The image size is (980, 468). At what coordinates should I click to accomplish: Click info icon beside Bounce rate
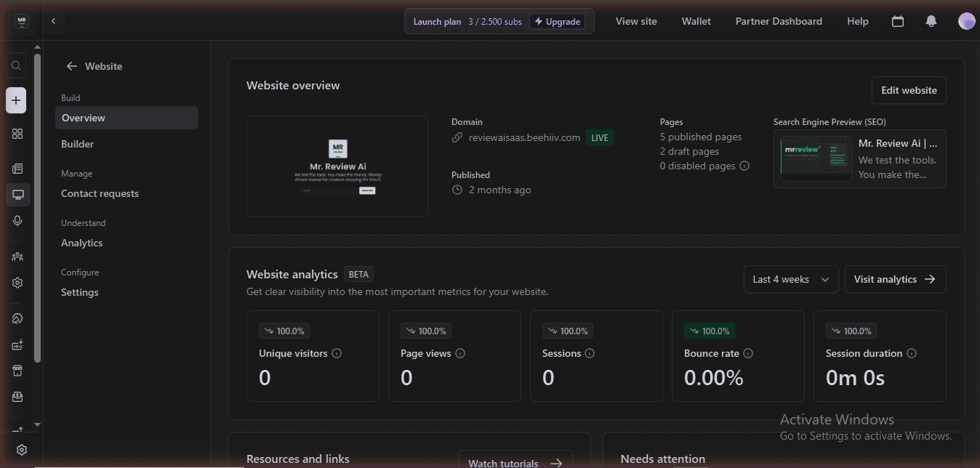[748, 353]
